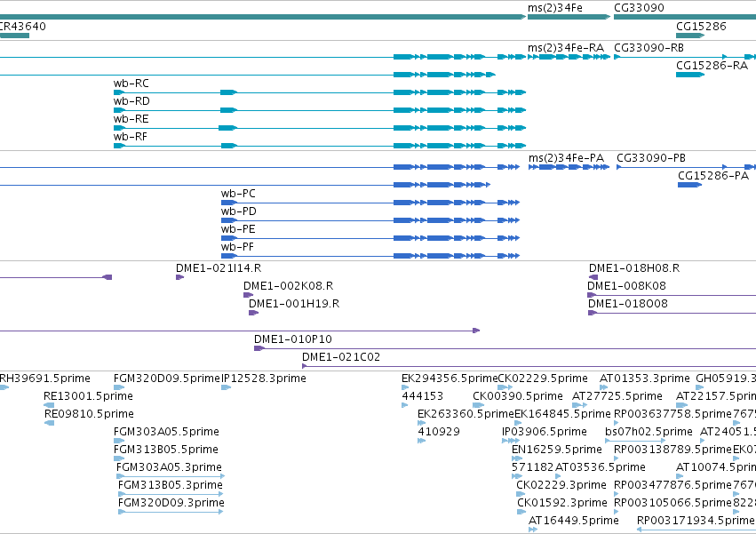Click the CG15286 gene bar

pyautogui.click(x=690, y=36)
